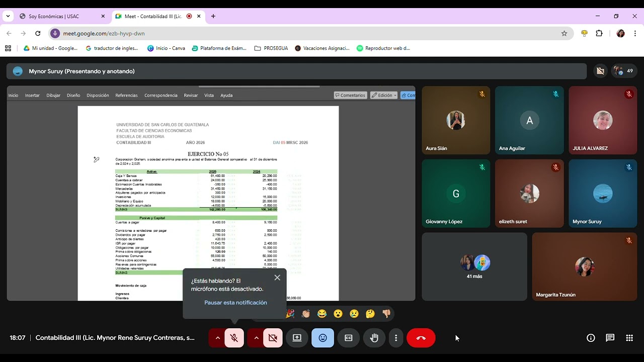This screenshot has width=644, height=362.
Task: Select JULIA ALVAREZ's participant tile
Action: coord(603,120)
